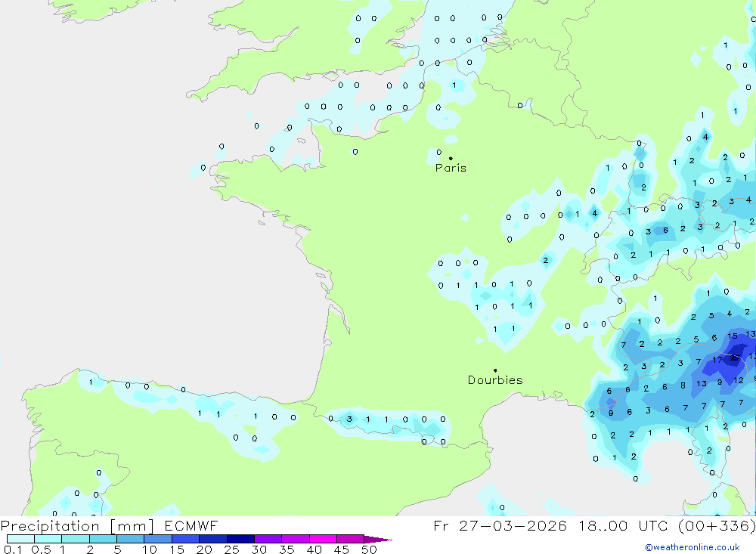Pick the lightest 0.1–0.5 mm legend swatch
The width and height of the screenshot is (756, 554).
[x=20, y=539]
